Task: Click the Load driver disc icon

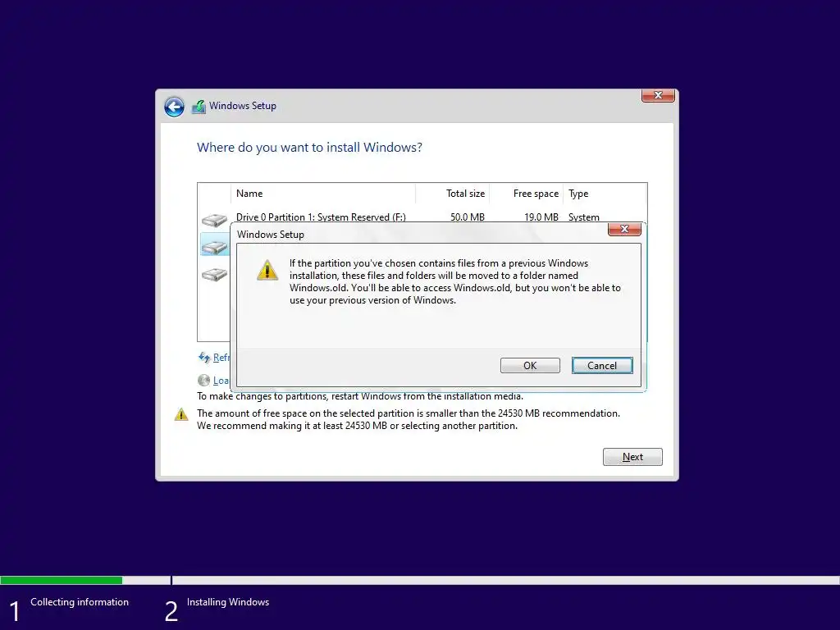Action: coord(203,381)
